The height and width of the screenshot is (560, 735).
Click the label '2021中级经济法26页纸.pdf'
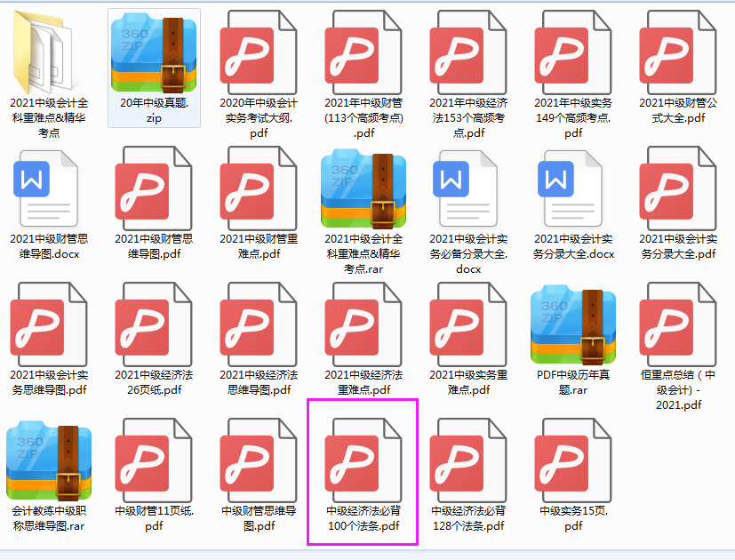(154, 382)
